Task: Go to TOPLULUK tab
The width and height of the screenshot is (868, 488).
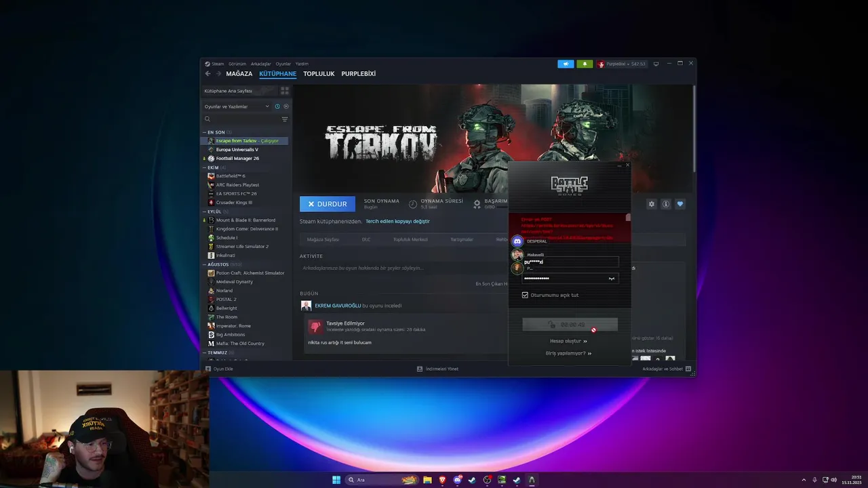Action: coord(319,74)
